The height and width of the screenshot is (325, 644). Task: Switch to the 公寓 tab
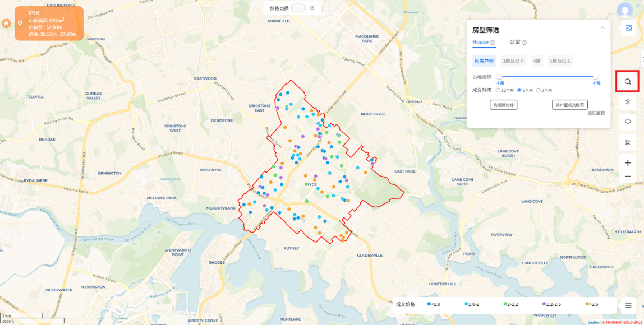click(515, 42)
